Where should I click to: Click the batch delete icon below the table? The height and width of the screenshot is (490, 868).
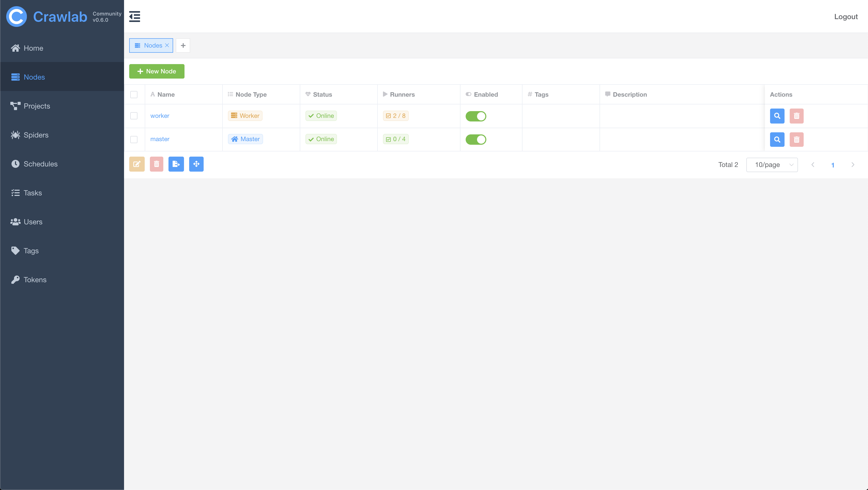(x=156, y=164)
